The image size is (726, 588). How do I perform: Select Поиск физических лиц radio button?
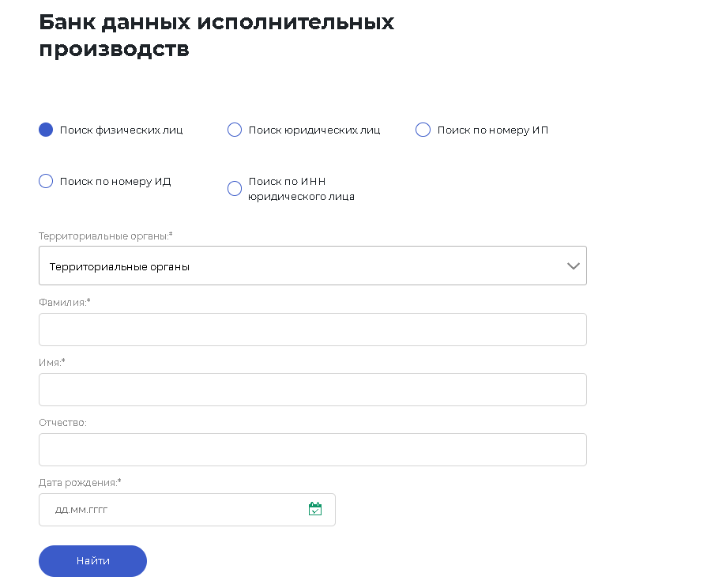pyautogui.click(x=46, y=130)
